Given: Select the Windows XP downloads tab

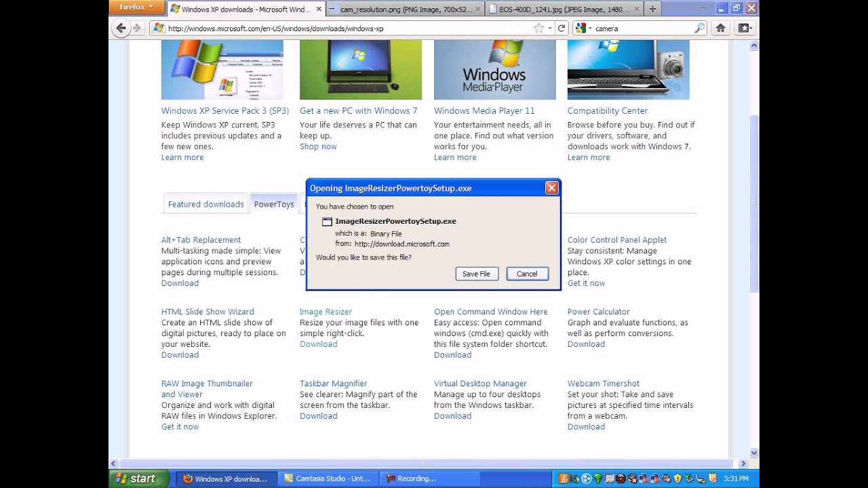Looking at the screenshot, I should click(245, 9).
